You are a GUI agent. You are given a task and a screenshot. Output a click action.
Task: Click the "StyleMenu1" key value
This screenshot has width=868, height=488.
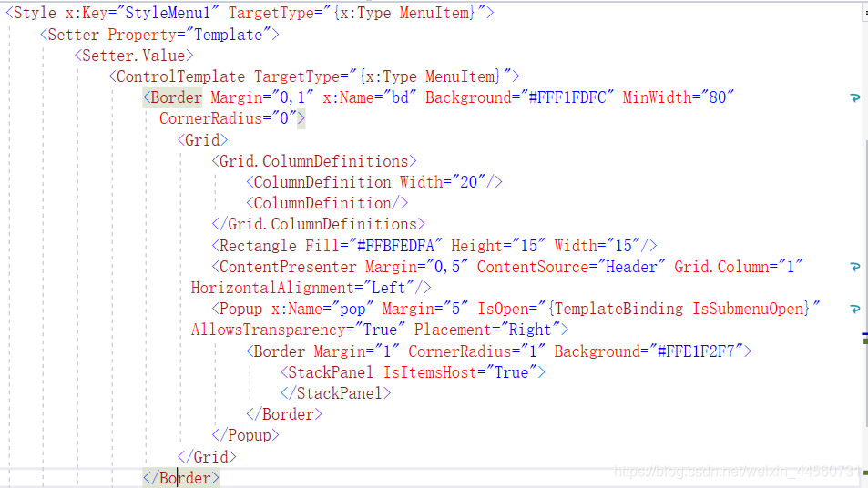(168, 13)
